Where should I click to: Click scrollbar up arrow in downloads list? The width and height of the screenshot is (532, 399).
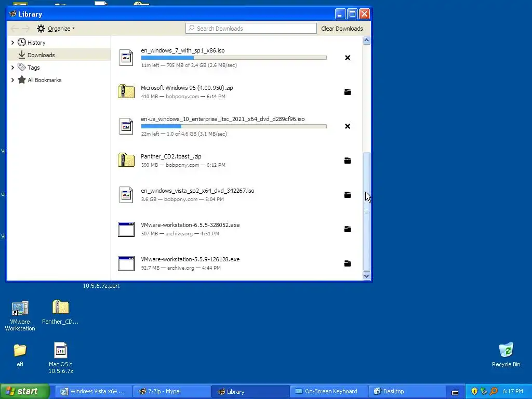click(366, 41)
